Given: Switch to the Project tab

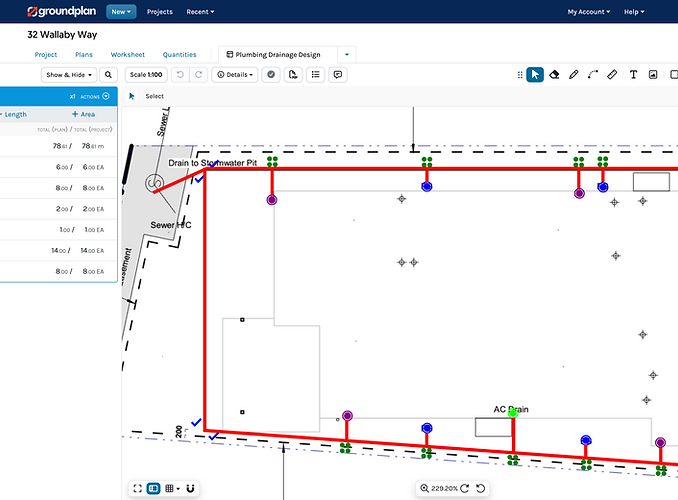Looking at the screenshot, I should pyautogui.click(x=46, y=54).
